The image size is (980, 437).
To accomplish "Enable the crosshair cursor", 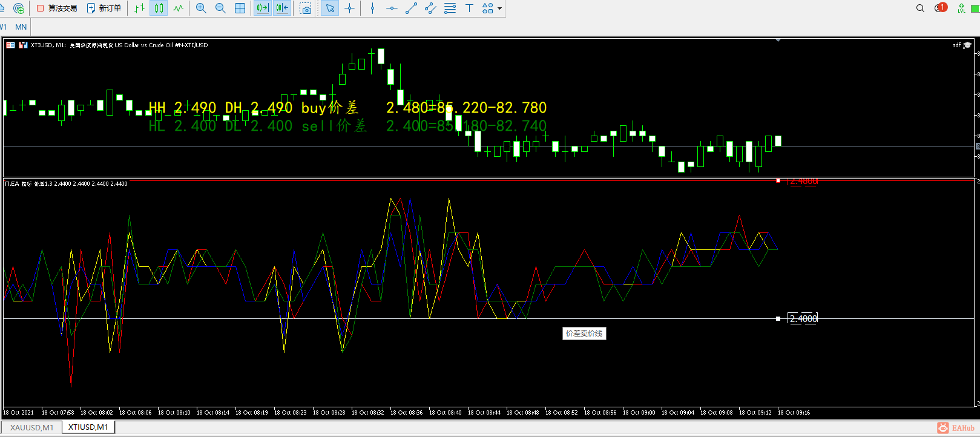I will pyautogui.click(x=349, y=8).
